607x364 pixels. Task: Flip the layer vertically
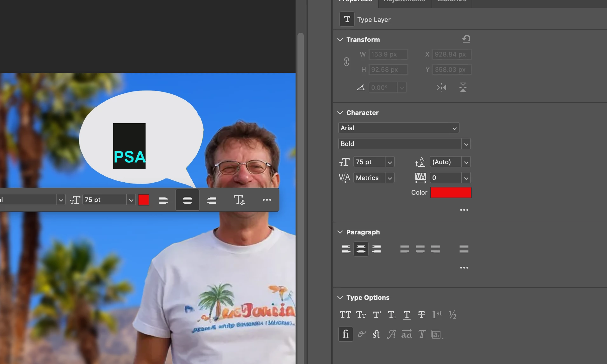(x=463, y=87)
